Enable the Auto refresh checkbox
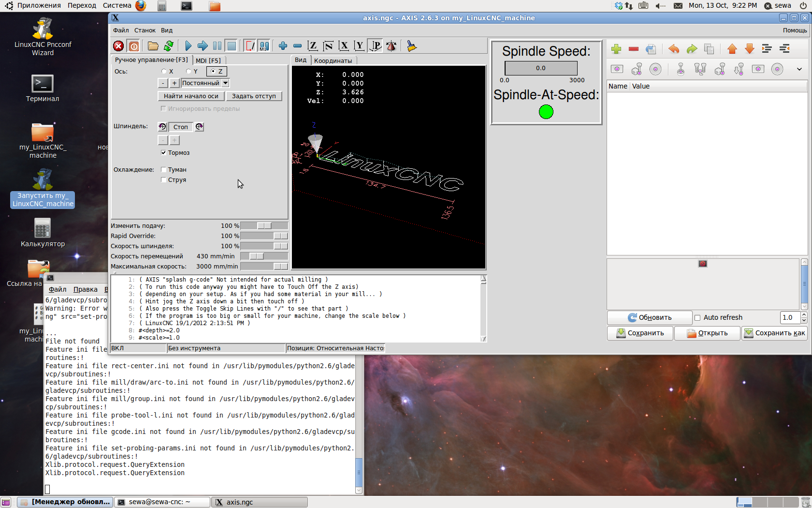This screenshot has height=508, width=812. click(697, 318)
